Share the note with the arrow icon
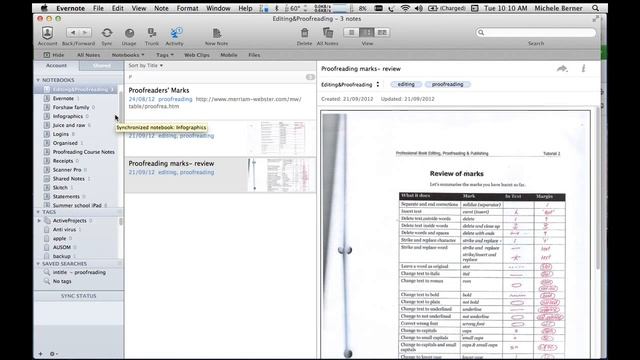 coord(562,69)
